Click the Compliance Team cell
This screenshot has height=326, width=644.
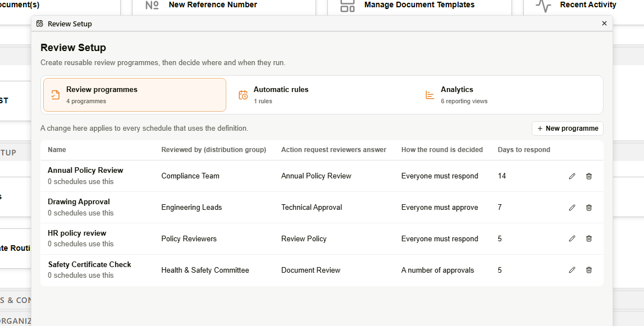[x=190, y=176]
